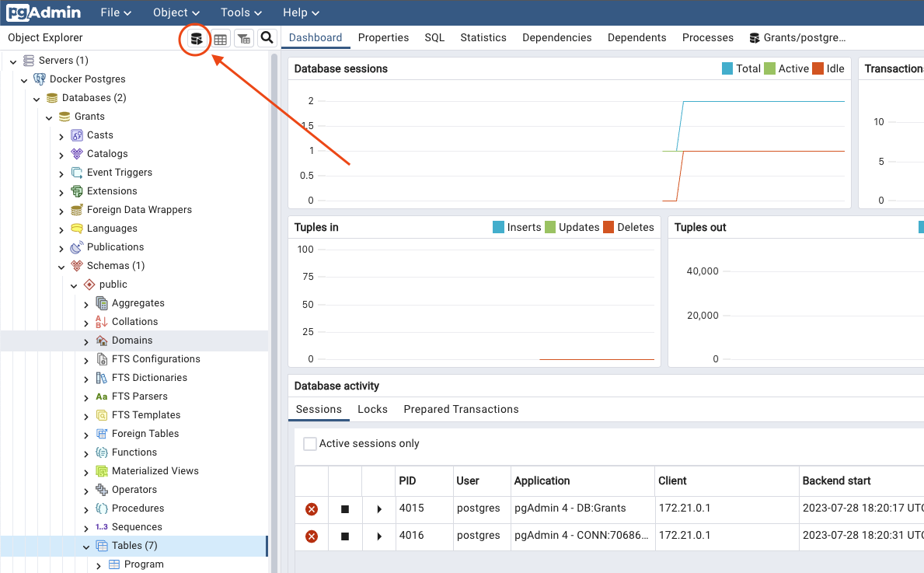Click the Catalogs node icon
924x573 pixels.
coord(77,154)
